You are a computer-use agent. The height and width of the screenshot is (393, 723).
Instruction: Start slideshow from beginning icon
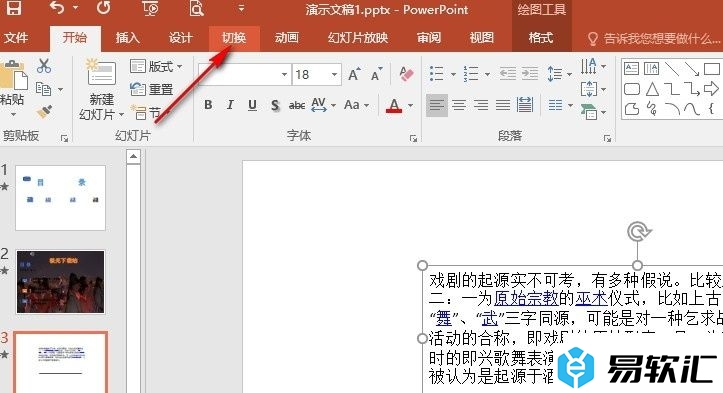[150, 8]
